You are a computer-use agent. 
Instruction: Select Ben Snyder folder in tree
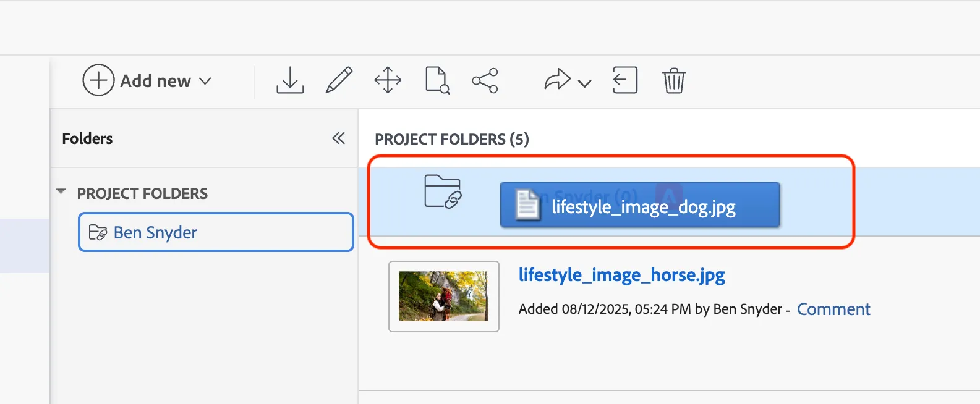216,232
